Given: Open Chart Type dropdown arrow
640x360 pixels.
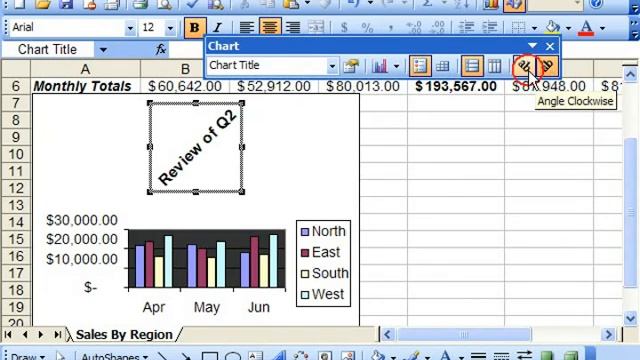Looking at the screenshot, I should [396, 66].
